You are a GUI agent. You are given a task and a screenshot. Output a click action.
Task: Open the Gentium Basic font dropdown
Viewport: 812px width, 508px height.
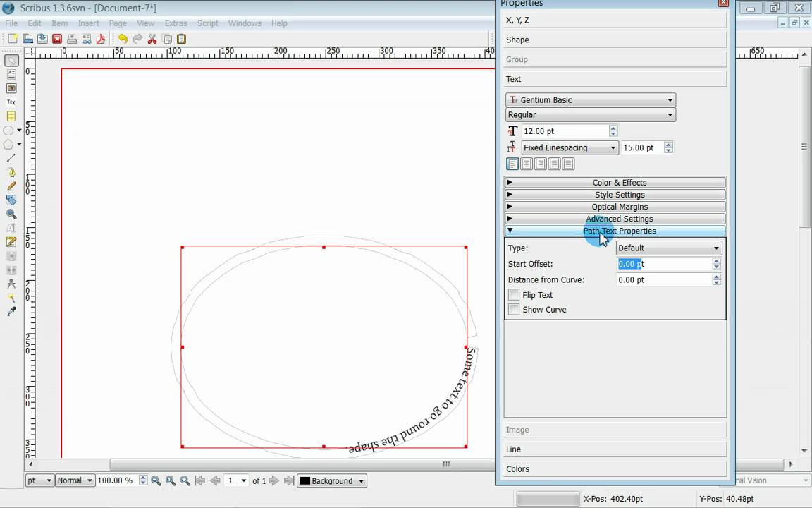click(591, 100)
